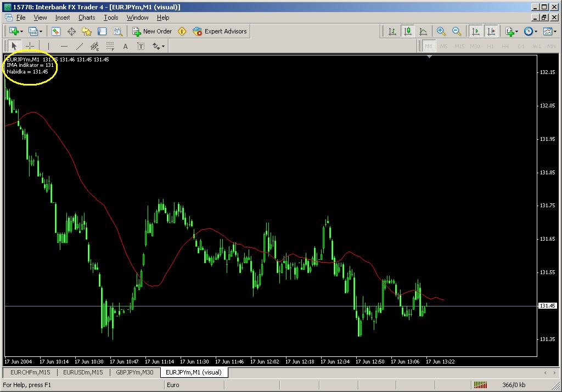Select the equidistant channel tool

(x=94, y=46)
